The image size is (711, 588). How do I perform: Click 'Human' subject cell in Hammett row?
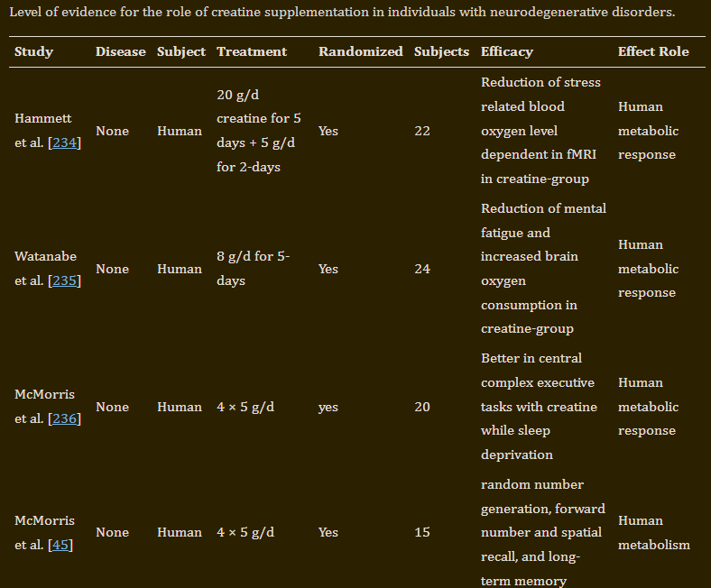coord(180,131)
